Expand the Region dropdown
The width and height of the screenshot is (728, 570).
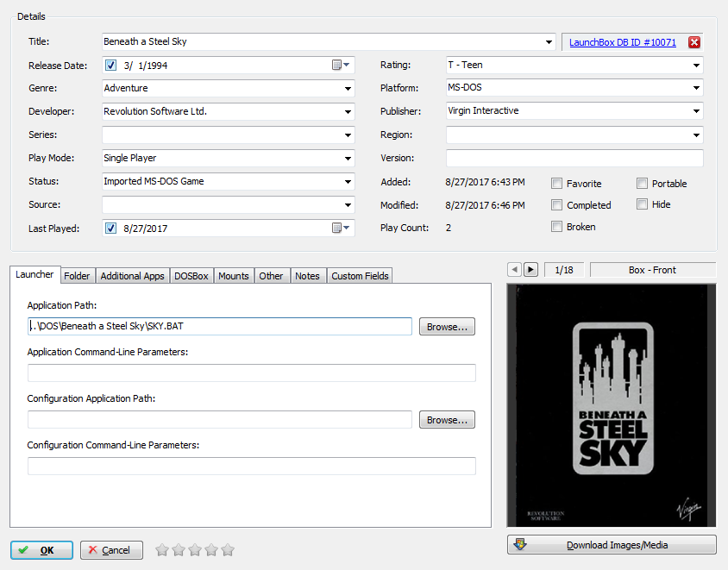coord(696,135)
